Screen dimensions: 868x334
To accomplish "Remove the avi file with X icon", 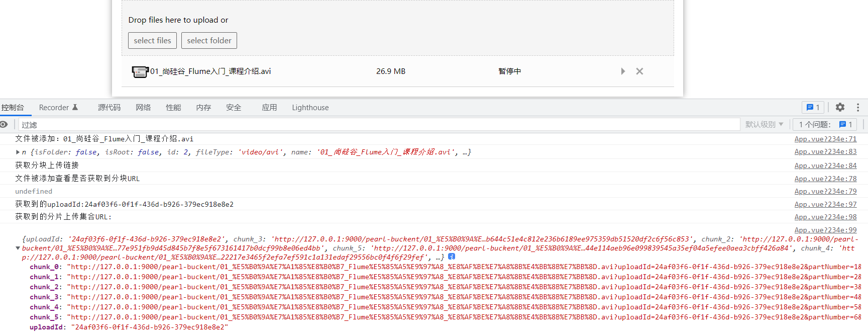I will [x=639, y=71].
